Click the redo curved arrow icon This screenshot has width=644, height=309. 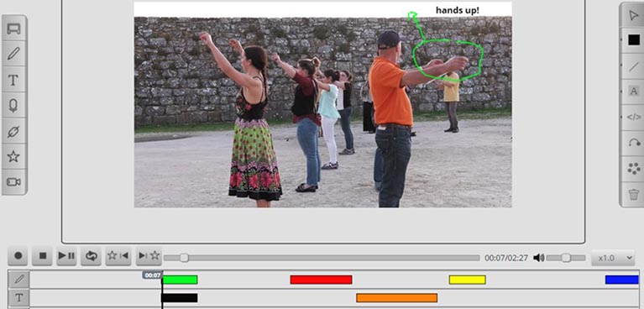click(x=634, y=143)
